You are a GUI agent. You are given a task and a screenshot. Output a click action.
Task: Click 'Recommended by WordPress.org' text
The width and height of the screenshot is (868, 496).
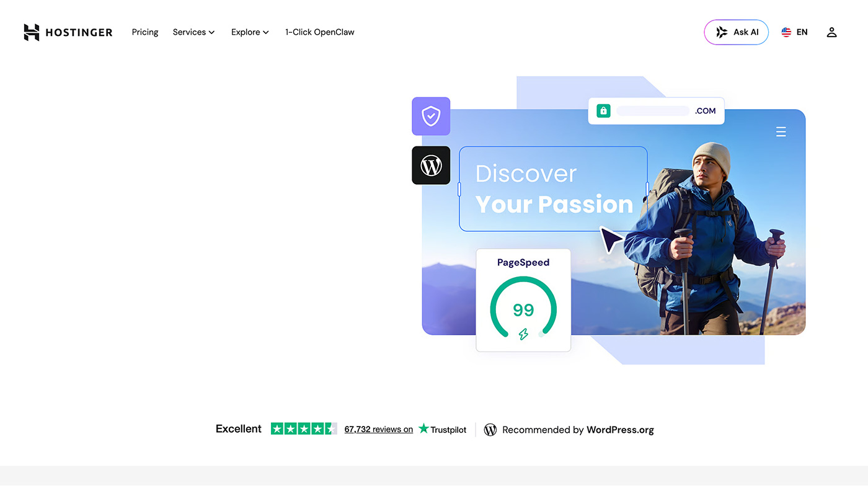[578, 430]
